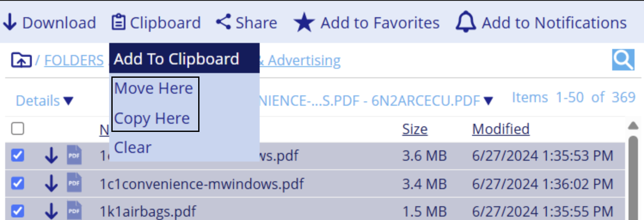Open the Clipboard toolbar menu

pos(156,23)
